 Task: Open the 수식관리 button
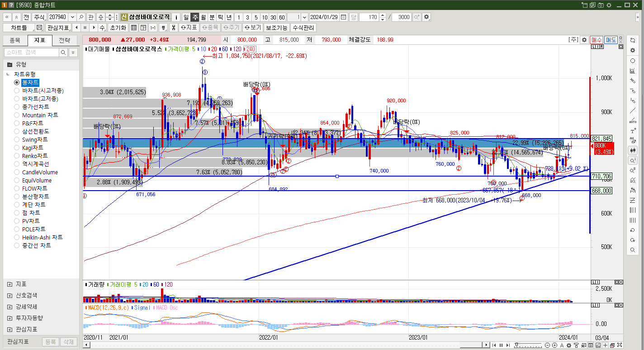303,28
